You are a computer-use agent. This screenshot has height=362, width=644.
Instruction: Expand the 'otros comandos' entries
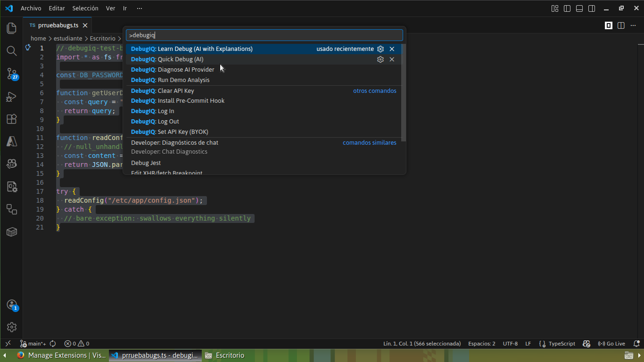point(374,90)
